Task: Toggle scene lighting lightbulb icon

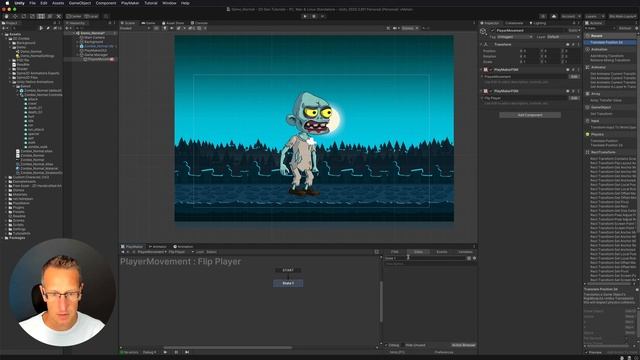Action: [x=165, y=28]
